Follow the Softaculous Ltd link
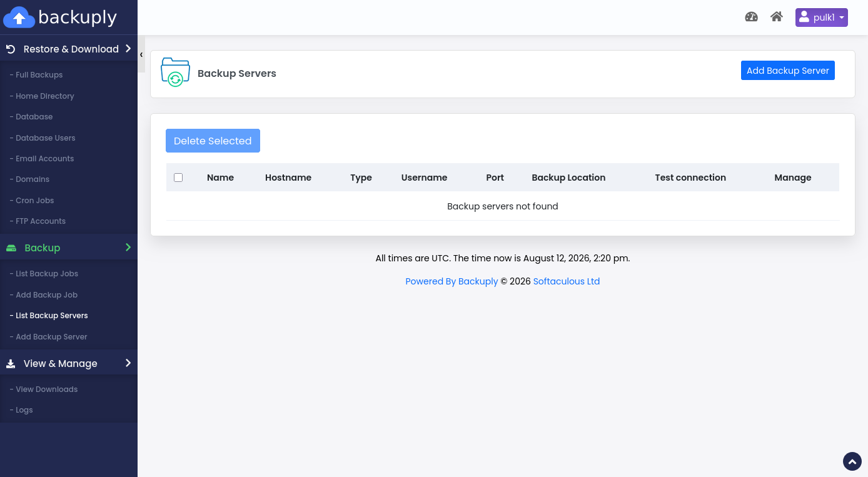This screenshot has height=477, width=868. [x=567, y=281]
